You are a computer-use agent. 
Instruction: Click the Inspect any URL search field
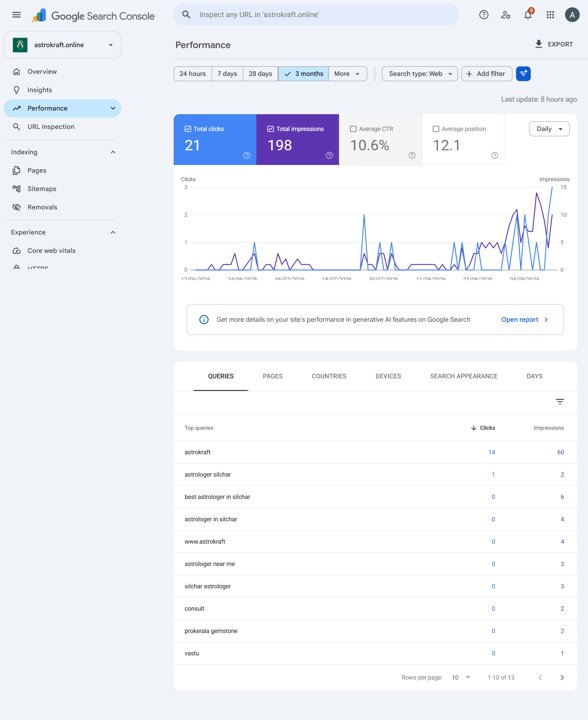click(316, 15)
